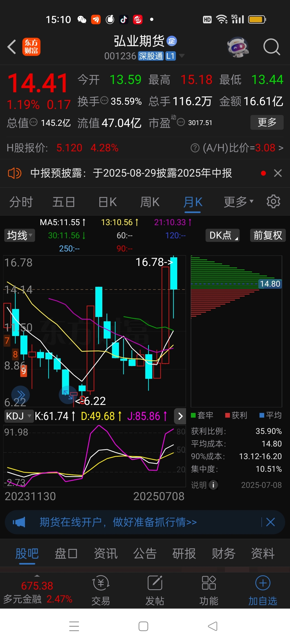Screen dimensions: 290x644
Task: Switch to 研报 tab
Action: 184,554
